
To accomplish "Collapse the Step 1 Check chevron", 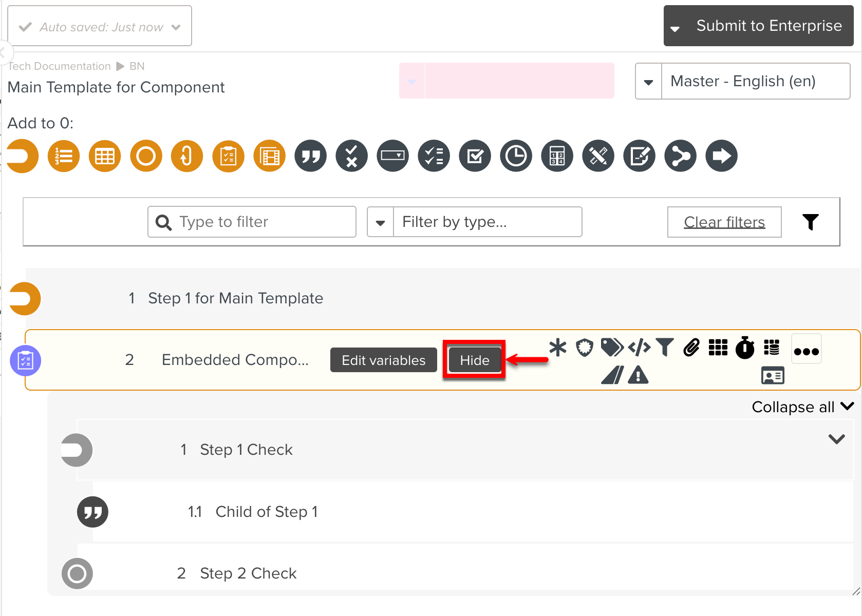I will point(836,439).
